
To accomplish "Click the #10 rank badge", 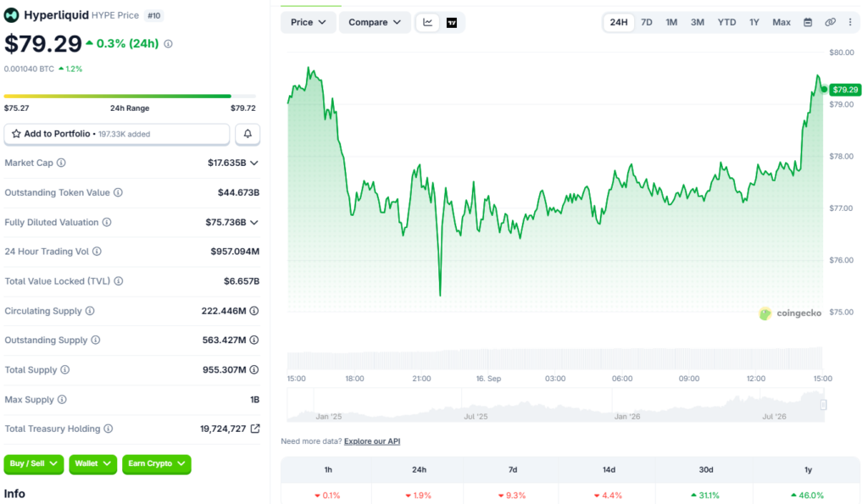I will pos(154,15).
